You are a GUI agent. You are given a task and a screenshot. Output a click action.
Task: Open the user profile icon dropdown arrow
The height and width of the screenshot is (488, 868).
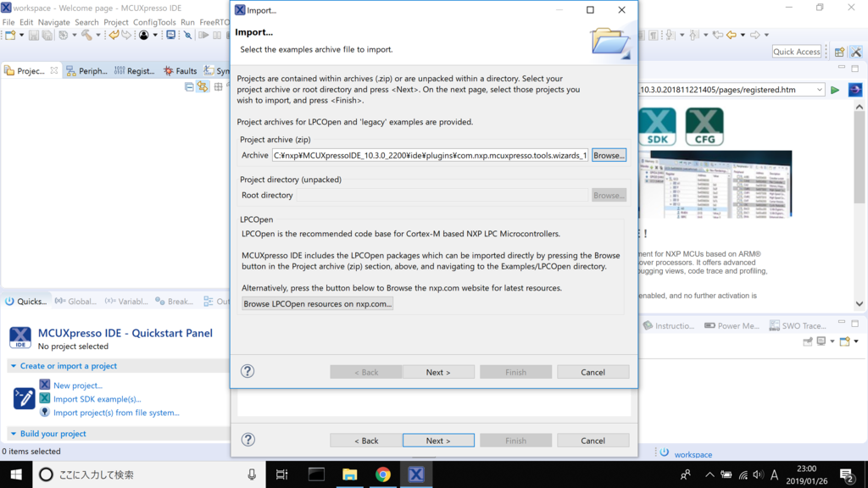[x=155, y=36]
